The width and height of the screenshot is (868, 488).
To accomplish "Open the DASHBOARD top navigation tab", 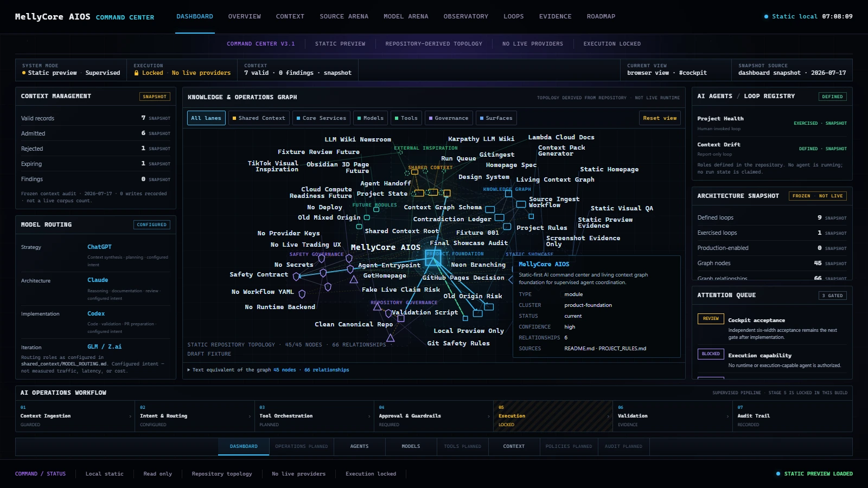I will tap(195, 16).
